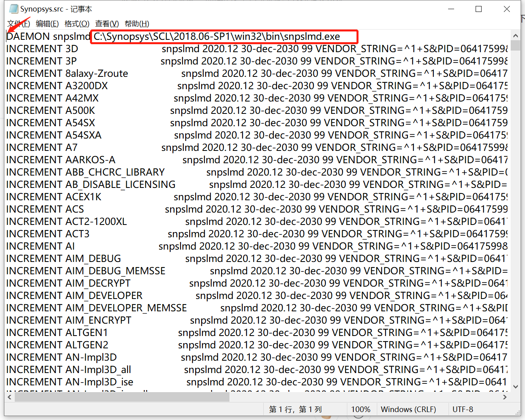Viewport: 525px width, 420px height.
Task: Click the INCREMENT ALTGEN2 line
Action: (257, 345)
